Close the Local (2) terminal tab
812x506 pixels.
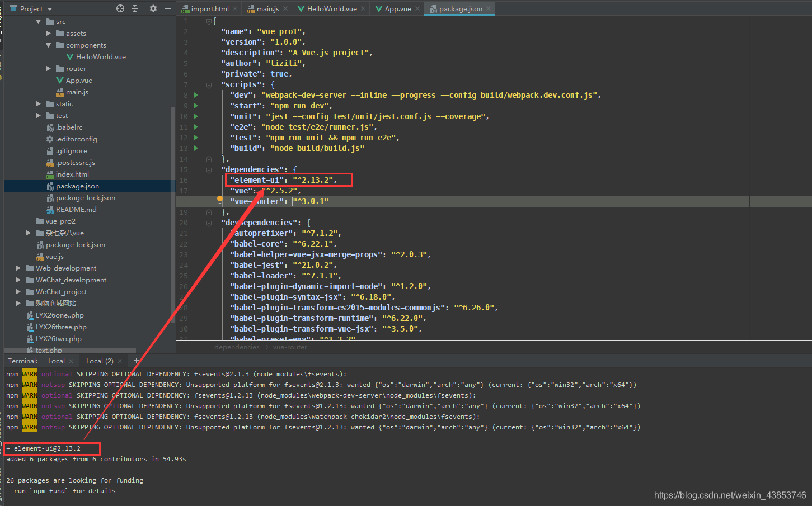120,361
